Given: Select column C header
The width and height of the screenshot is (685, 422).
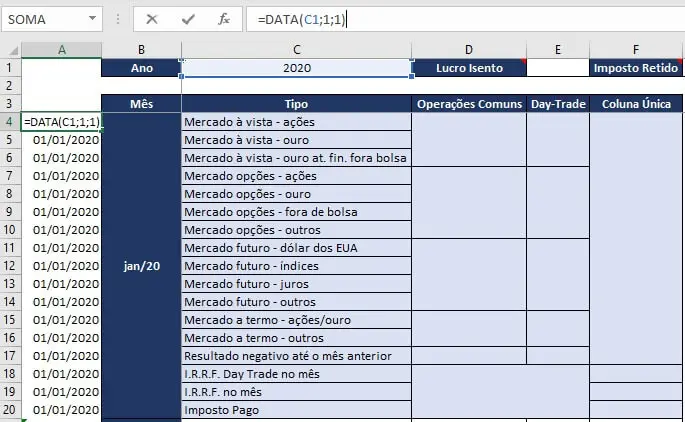Looking at the screenshot, I should click(x=297, y=50).
